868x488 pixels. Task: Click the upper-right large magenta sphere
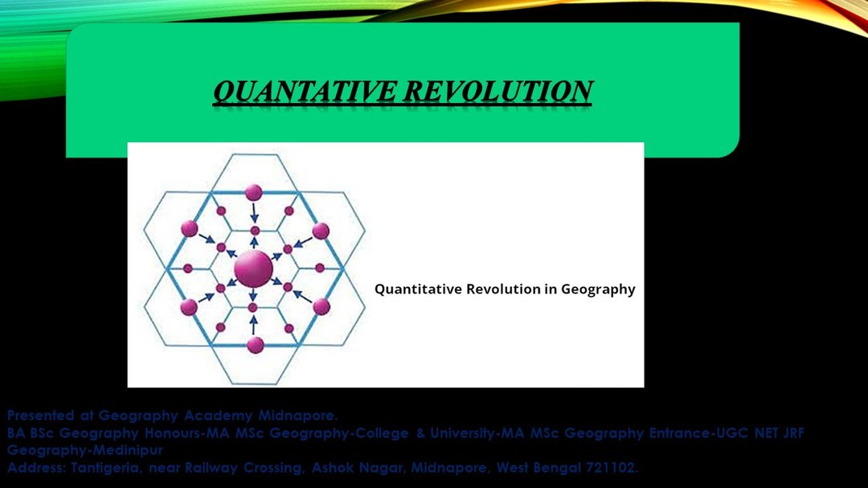pyautogui.click(x=321, y=231)
